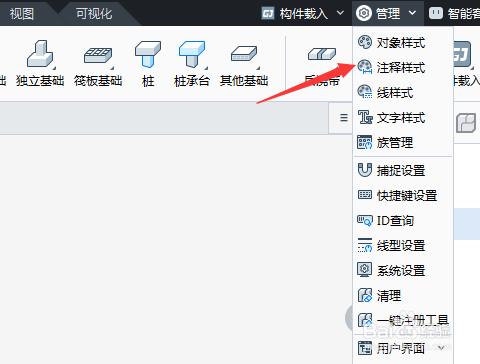This screenshot has height=364, width=480.
Task: Expand the 桩承台 tool options arrow
Action: tap(206, 68)
